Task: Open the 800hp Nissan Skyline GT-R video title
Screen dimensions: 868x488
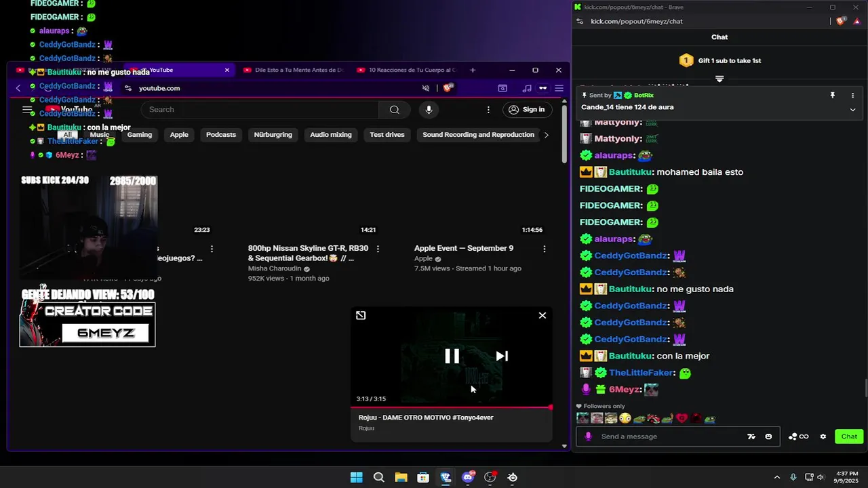Action: pos(309,253)
